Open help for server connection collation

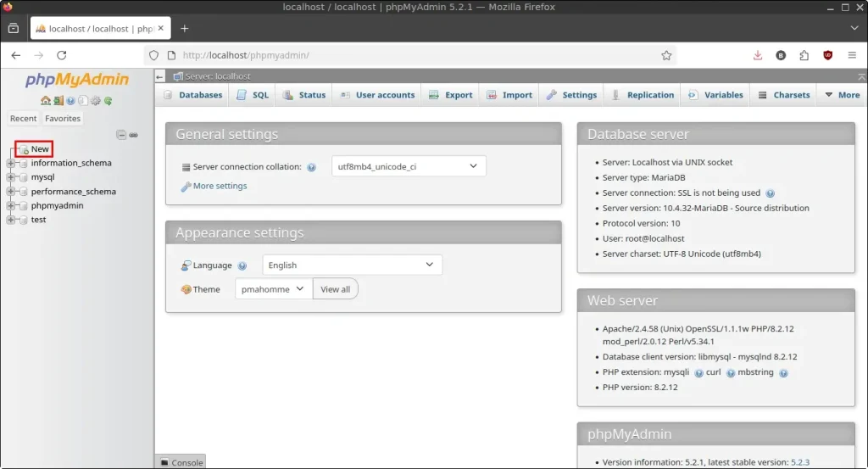311,167
